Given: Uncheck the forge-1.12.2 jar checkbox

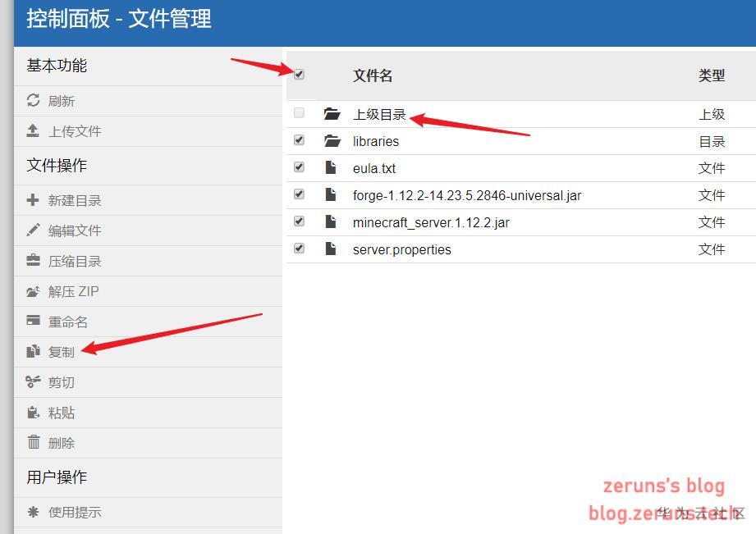Looking at the screenshot, I should click(299, 194).
